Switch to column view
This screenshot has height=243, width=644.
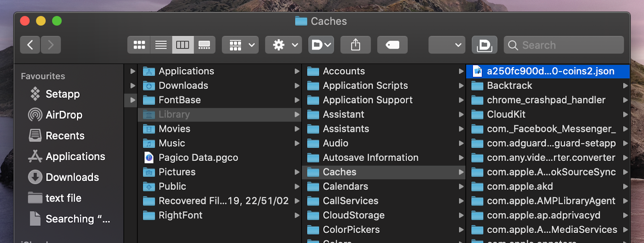[183, 45]
